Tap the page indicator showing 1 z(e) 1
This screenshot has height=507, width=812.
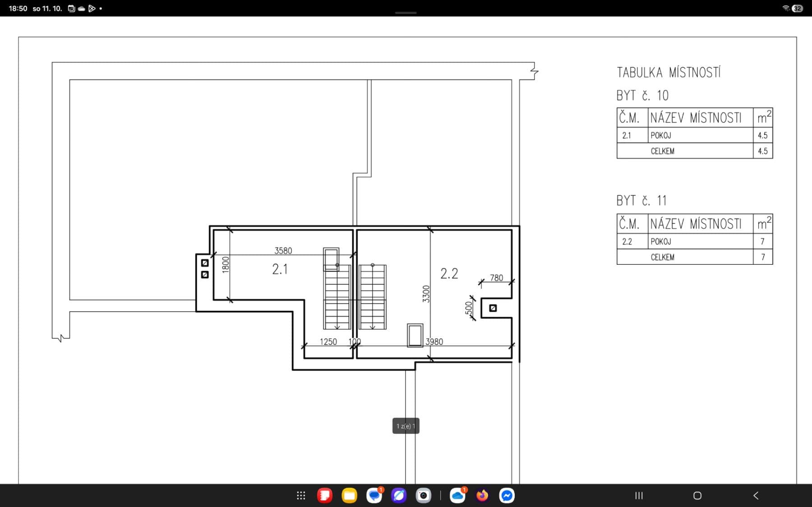click(x=406, y=425)
